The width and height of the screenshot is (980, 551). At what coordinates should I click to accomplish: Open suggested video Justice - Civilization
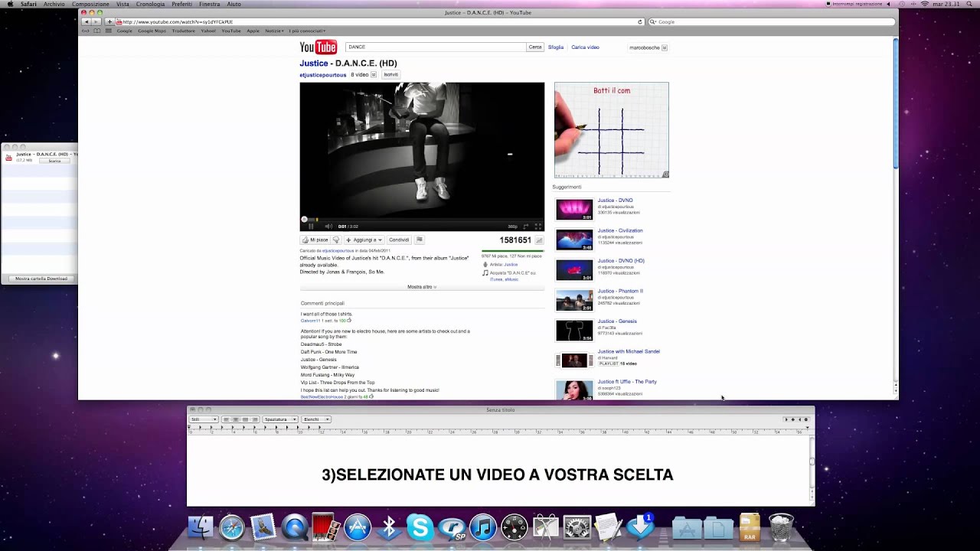[620, 230]
